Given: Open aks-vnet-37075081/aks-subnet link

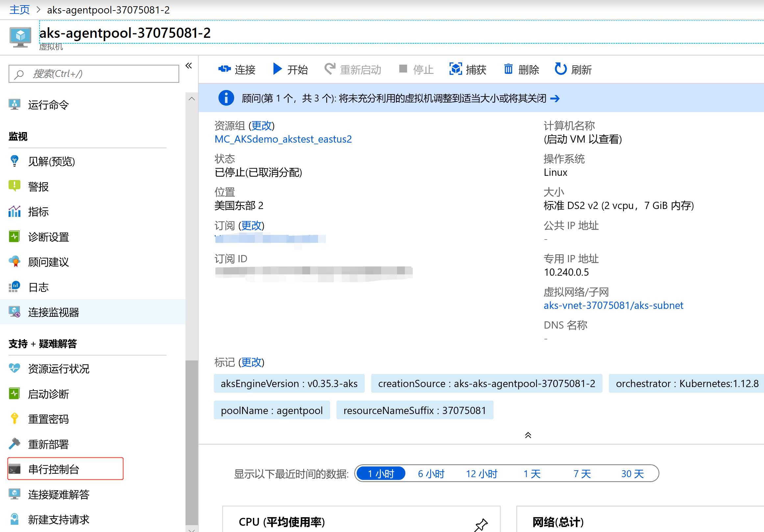Looking at the screenshot, I should tap(613, 305).
